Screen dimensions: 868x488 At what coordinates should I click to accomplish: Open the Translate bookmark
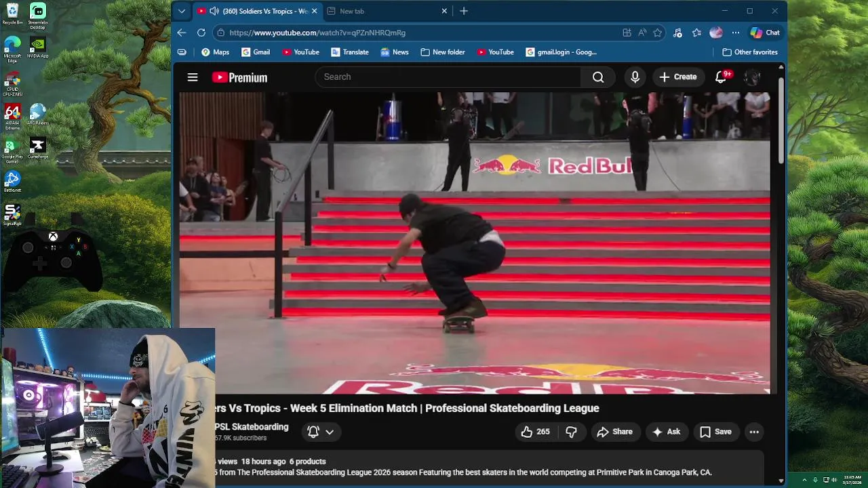349,52
